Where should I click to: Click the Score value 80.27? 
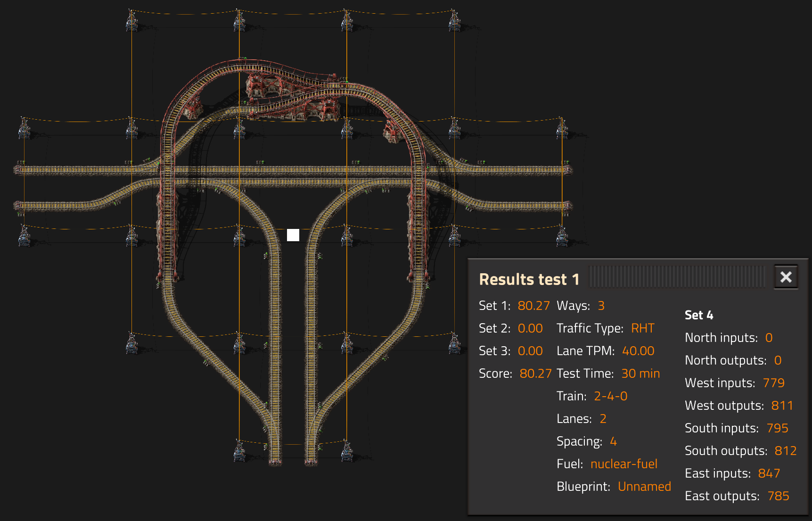[x=535, y=374]
